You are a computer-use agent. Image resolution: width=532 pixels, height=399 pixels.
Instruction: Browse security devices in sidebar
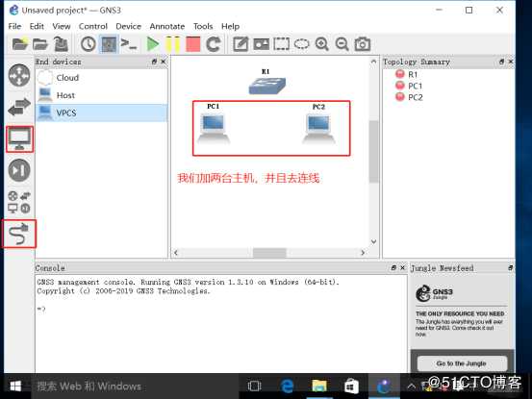(19, 170)
